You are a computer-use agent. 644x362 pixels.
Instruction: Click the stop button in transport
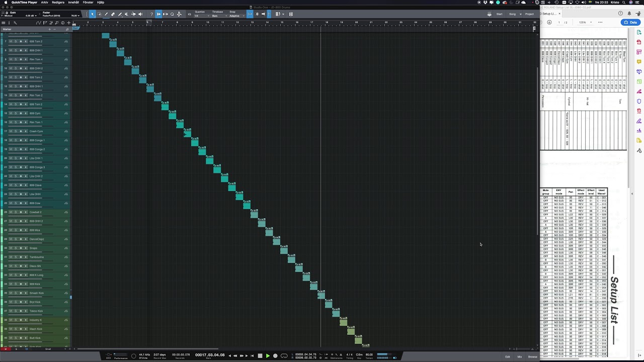(260, 355)
